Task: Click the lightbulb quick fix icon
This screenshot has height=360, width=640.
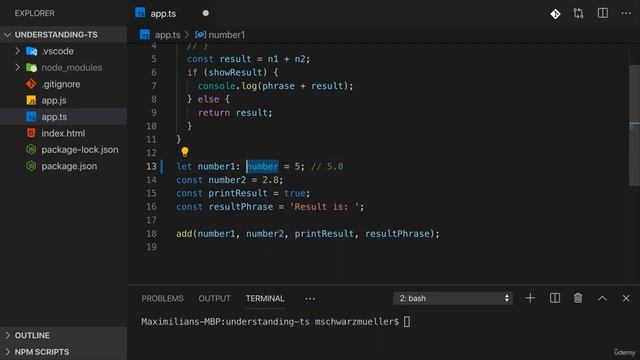Action: [184, 152]
